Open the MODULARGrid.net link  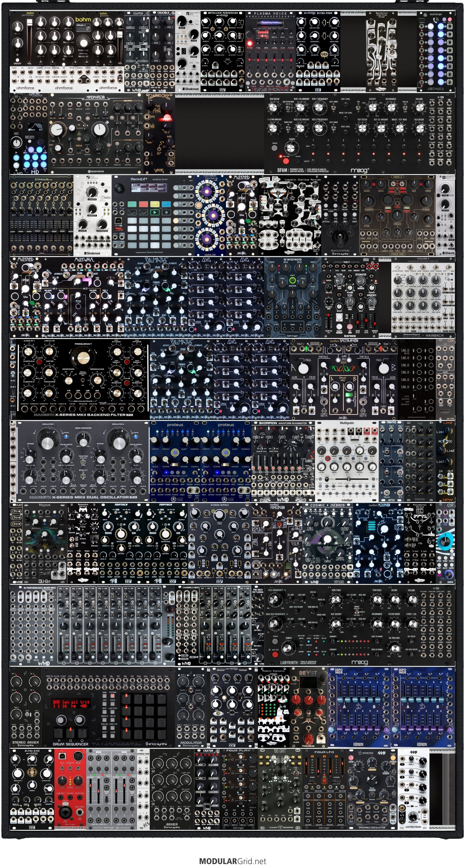tap(233, 861)
